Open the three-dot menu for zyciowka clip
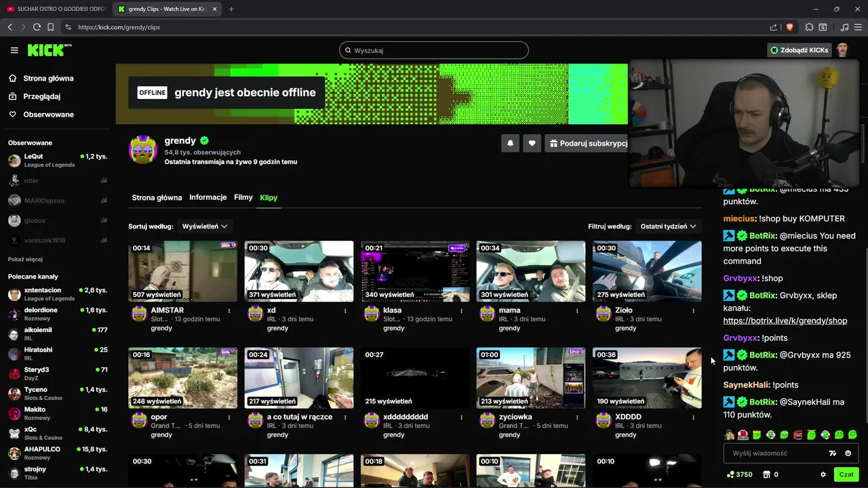 coord(577,418)
